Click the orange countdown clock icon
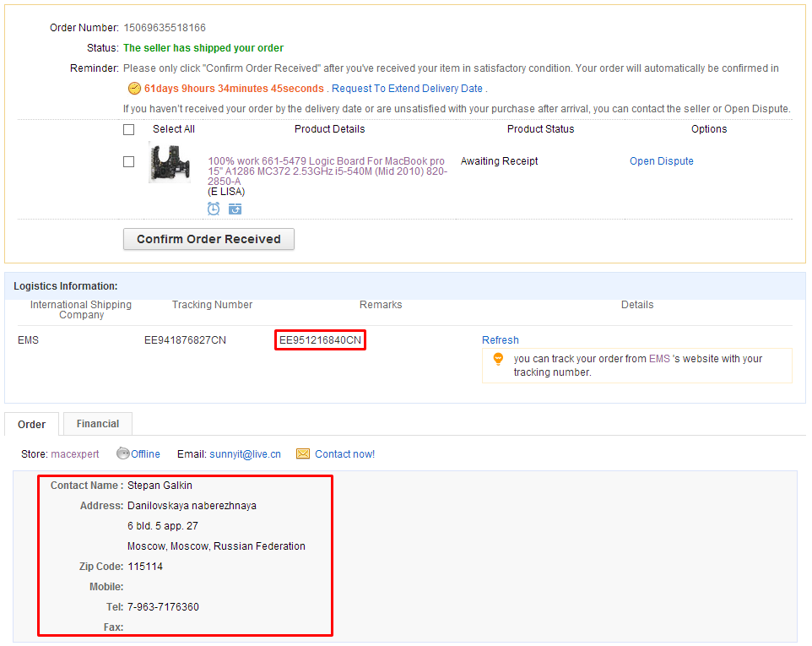 tap(134, 89)
